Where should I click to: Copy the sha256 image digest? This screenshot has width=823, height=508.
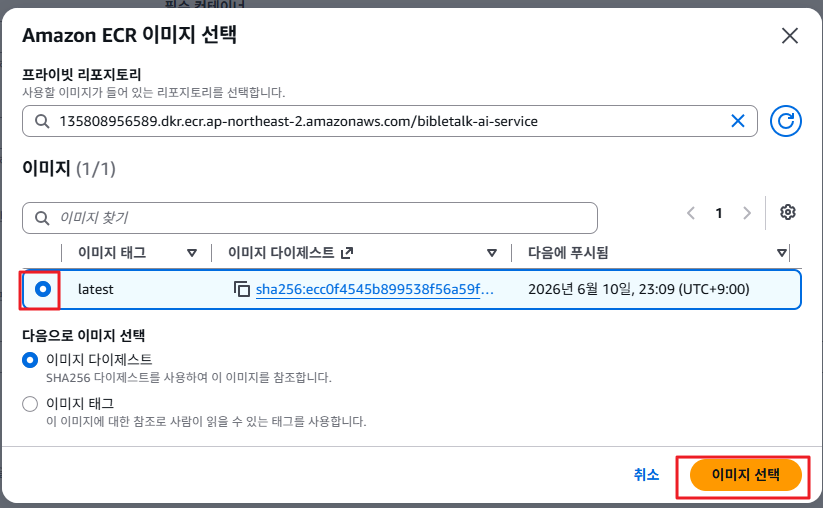(241, 289)
